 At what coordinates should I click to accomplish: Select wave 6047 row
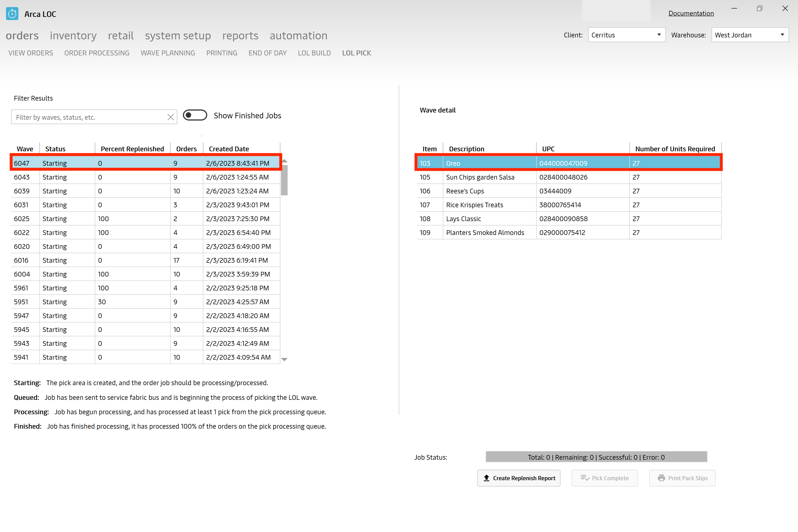point(145,163)
